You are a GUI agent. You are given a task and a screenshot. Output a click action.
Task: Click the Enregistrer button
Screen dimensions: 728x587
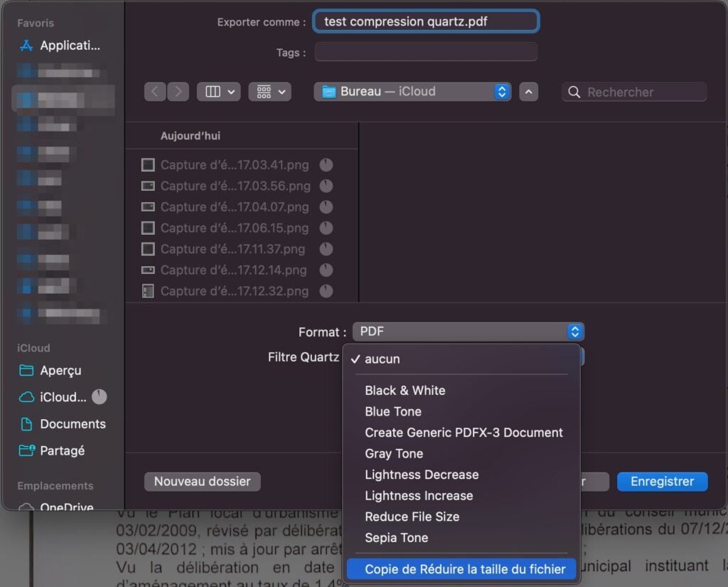[662, 482]
